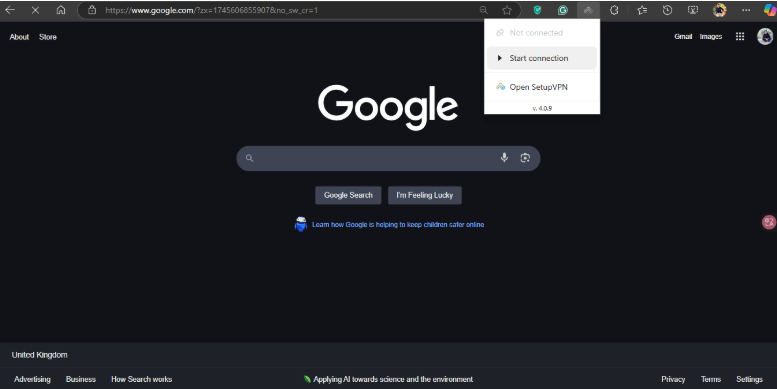The width and height of the screenshot is (777, 389).
Task: Open the screen capture toolbar icon
Action: 693,10
